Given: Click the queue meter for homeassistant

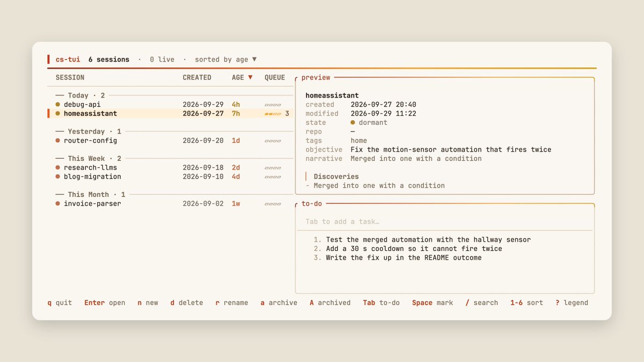Looking at the screenshot, I should tap(273, 114).
